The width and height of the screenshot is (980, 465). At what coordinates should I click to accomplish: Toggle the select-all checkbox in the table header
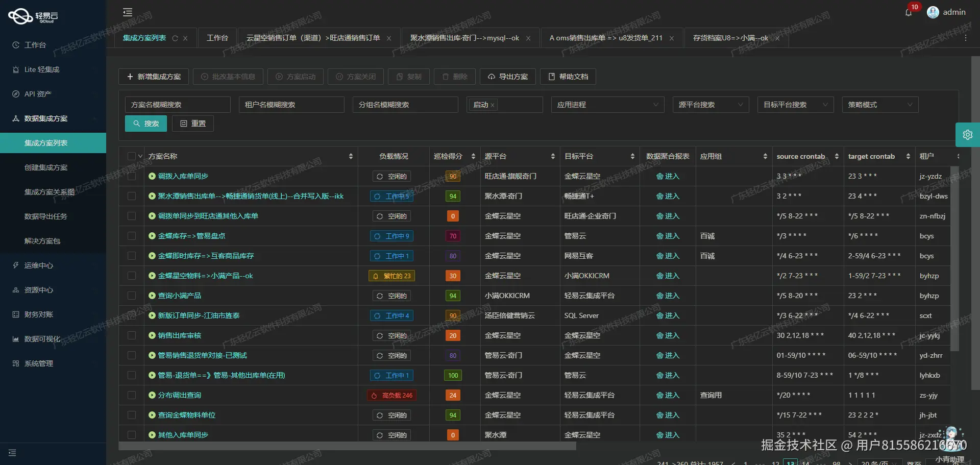coord(132,156)
